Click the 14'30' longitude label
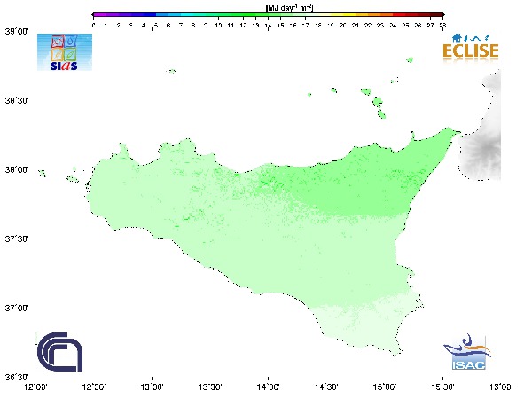Screen dimensions: 532x399 point(326,387)
